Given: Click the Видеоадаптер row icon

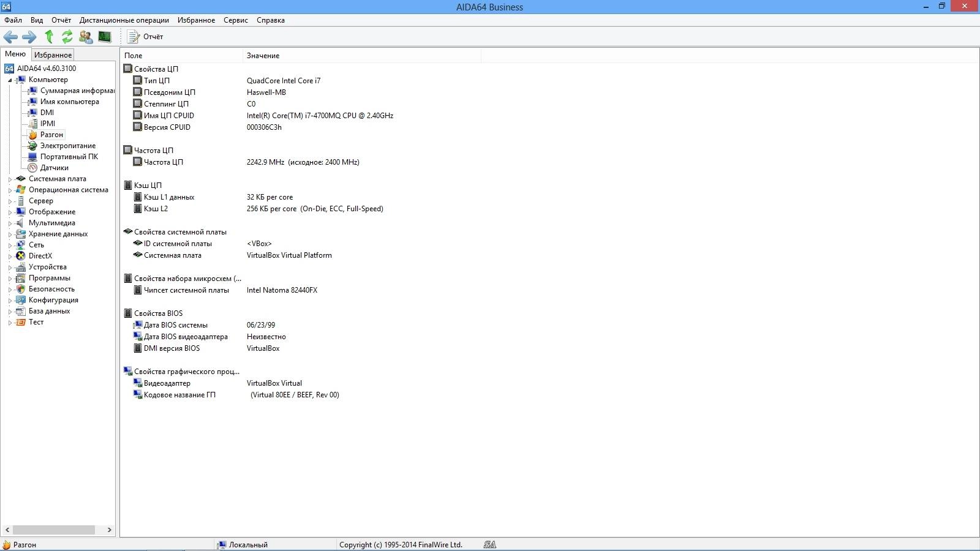Looking at the screenshot, I should pyautogui.click(x=138, y=383).
